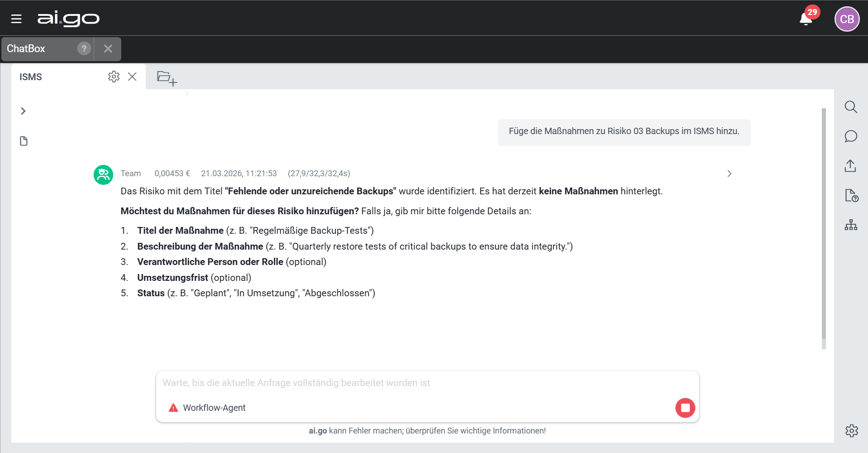Image resolution: width=868 pixels, height=453 pixels.
Task: Open the notifications bell
Action: point(806,19)
